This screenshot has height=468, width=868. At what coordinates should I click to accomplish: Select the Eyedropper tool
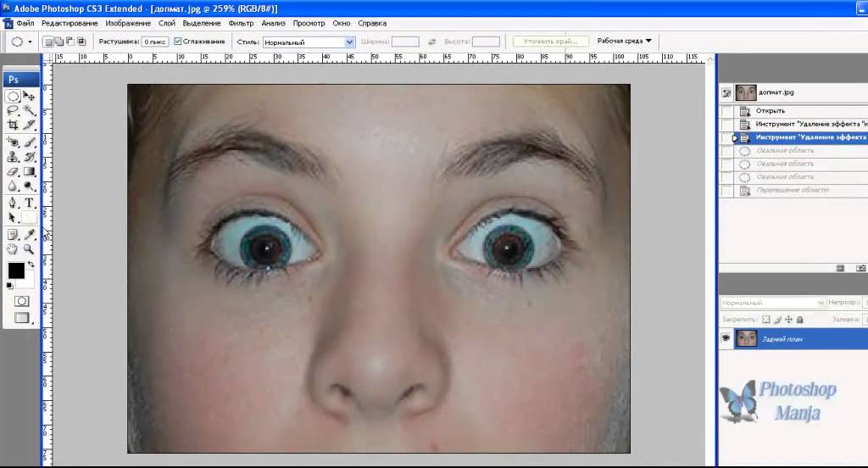[30, 235]
